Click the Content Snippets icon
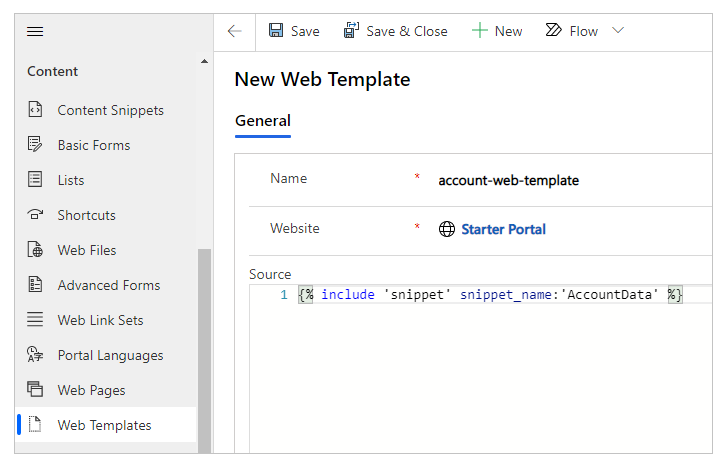723x464 pixels. (x=36, y=110)
